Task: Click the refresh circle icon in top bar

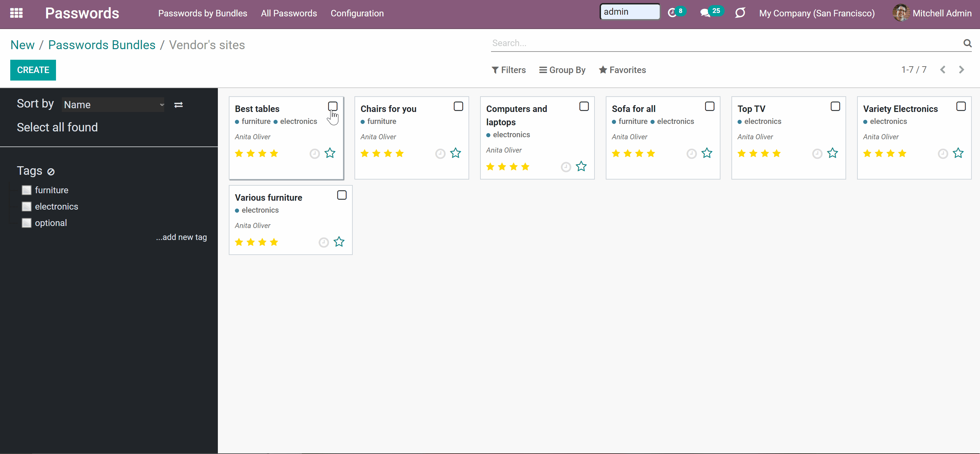Action: click(x=740, y=13)
